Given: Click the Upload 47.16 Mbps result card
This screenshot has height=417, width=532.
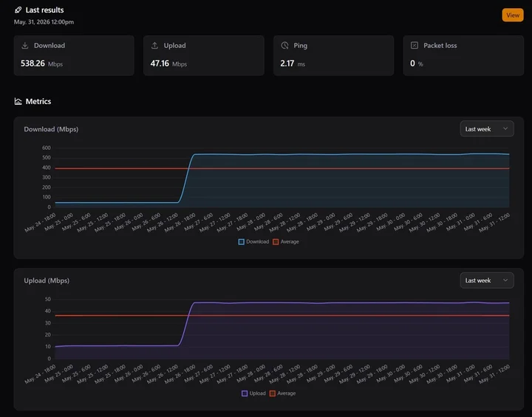Looking at the screenshot, I should [204, 55].
